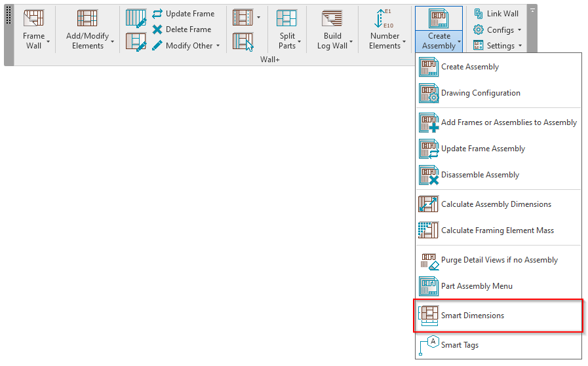
Task: Choose Calculate Assembly Dimensions
Action: (x=496, y=204)
